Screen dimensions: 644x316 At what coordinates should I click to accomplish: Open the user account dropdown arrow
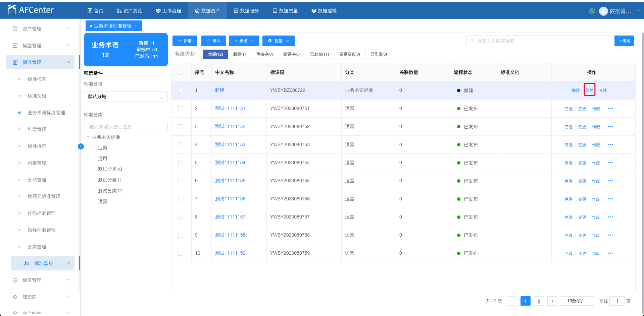click(639, 11)
